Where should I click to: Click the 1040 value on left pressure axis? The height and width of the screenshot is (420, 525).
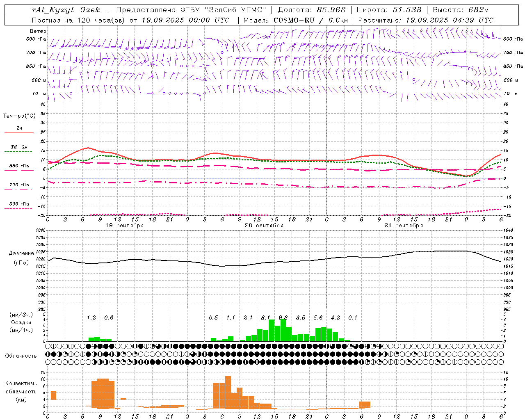pos(40,231)
